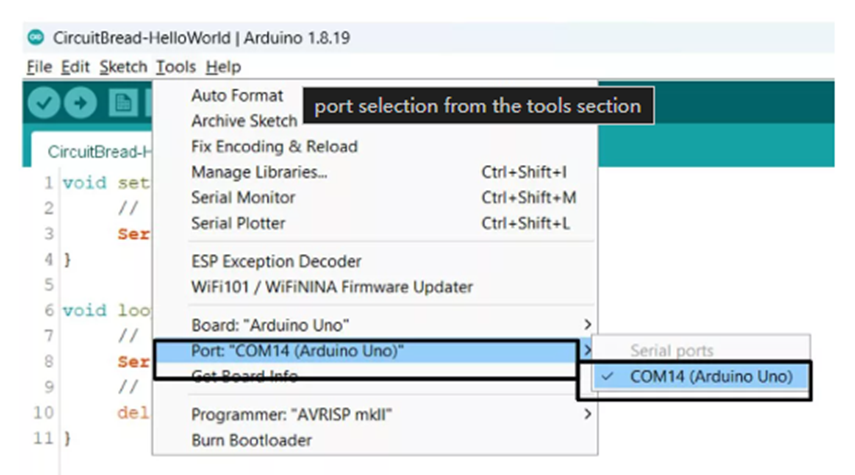Check COM14 (Arduino Uno) serial port

pyautogui.click(x=701, y=377)
